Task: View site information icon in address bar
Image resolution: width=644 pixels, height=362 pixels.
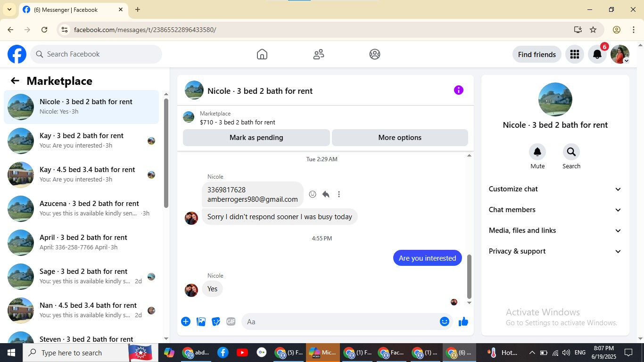Action: point(65,30)
